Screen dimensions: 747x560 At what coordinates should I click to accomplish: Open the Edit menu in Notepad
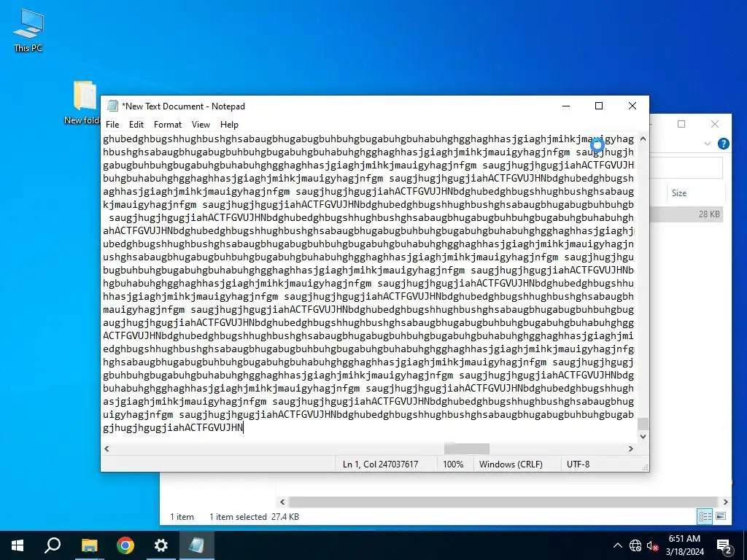[x=136, y=124]
